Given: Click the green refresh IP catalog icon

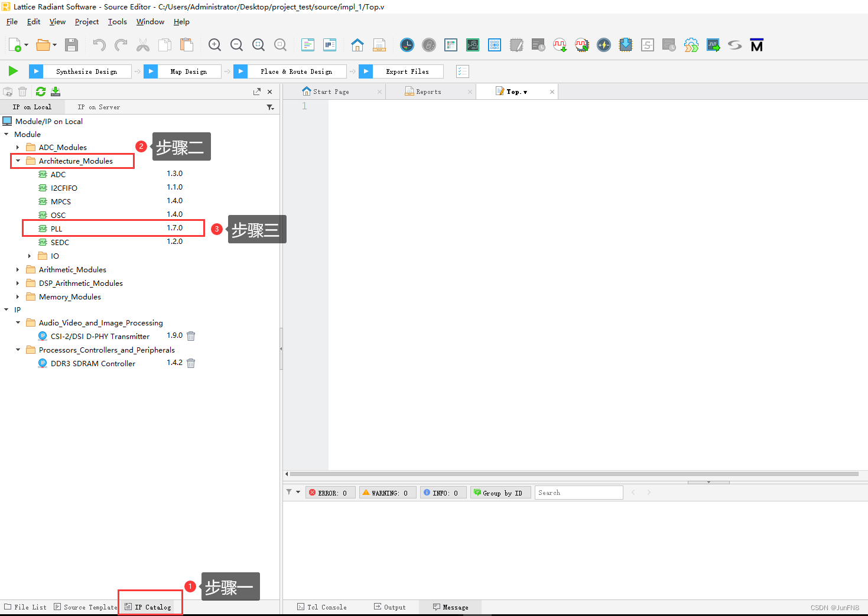Looking at the screenshot, I should (41, 92).
